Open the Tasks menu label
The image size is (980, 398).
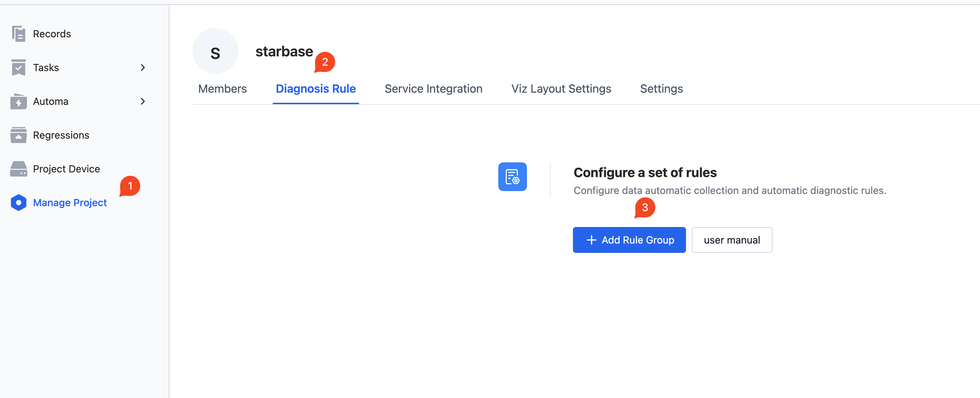click(46, 68)
